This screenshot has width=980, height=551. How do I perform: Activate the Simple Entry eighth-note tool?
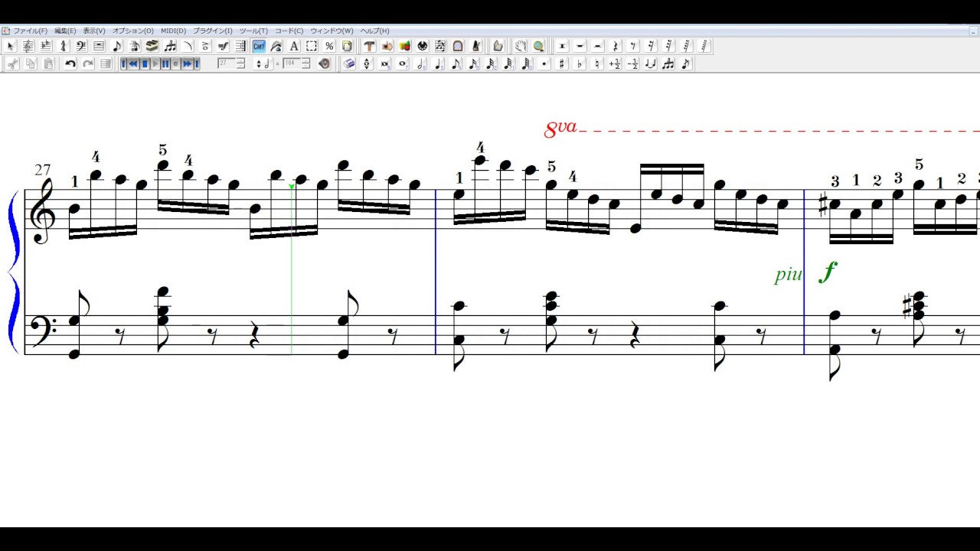click(x=116, y=46)
